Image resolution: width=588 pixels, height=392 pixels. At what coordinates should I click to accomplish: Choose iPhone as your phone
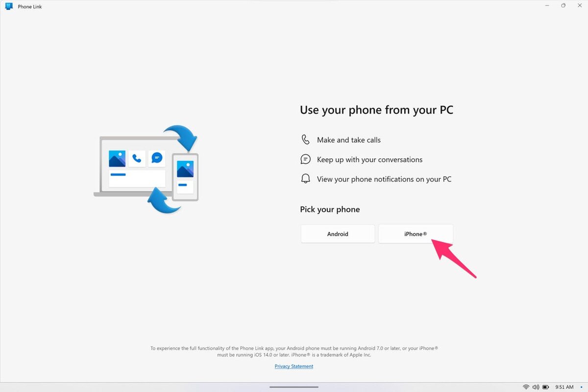pos(416,234)
